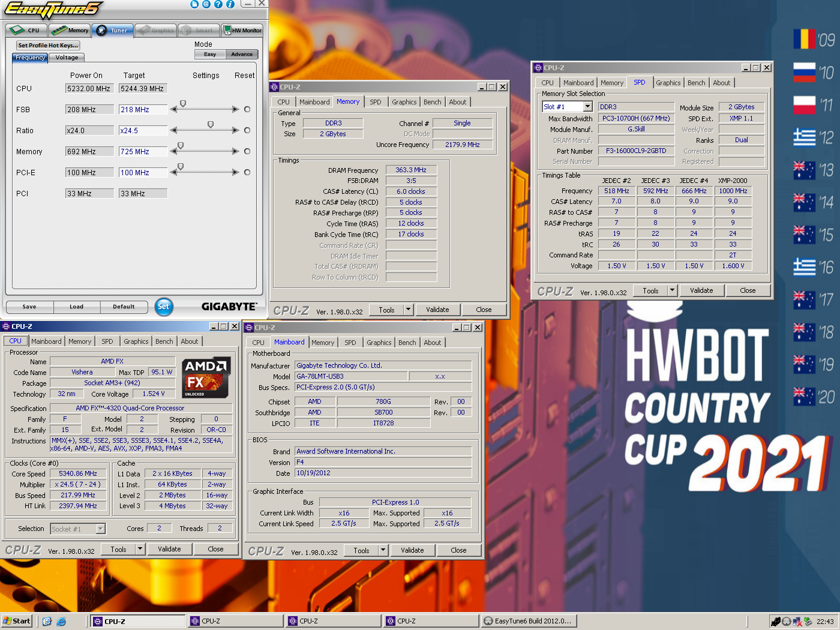Increase Ratio with the right arrow
Viewport: 840px width, 630px height.
tap(235, 130)
